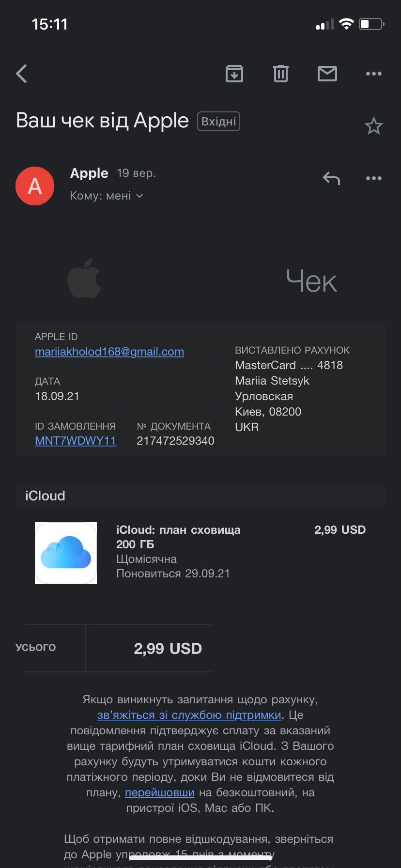Tap the 'Поновиться 29.09.21' renewal text

pyautogui.click(x=173, y=573)
